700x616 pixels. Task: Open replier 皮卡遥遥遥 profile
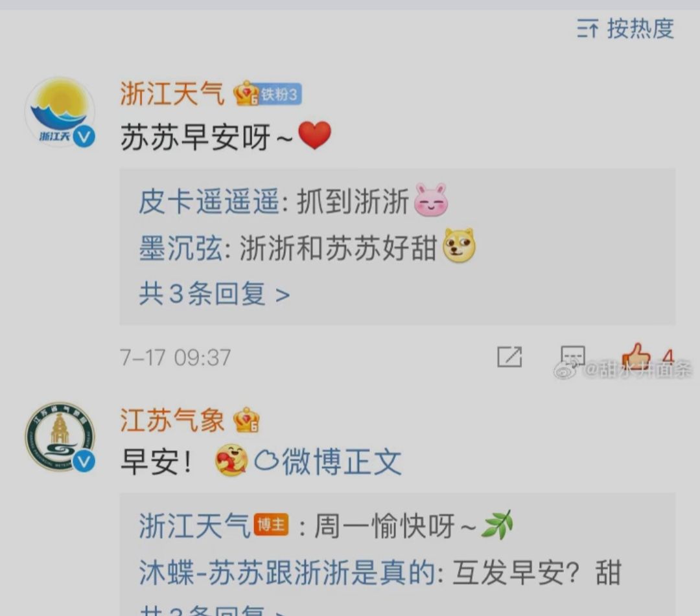click(209, 201)
